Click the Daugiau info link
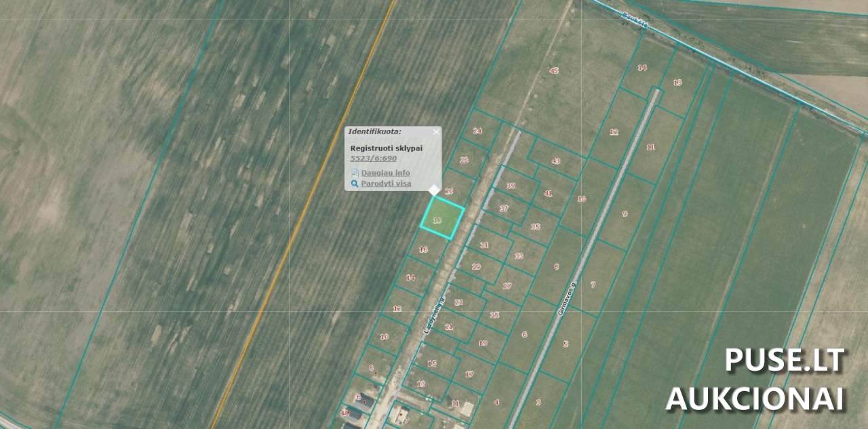Screen dimensions: 868x429 click(385, 173)
